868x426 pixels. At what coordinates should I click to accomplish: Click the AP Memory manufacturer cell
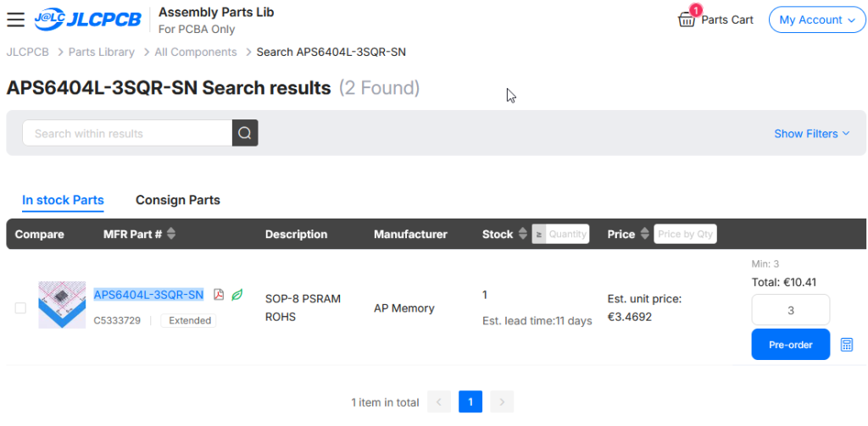[404, 308]
